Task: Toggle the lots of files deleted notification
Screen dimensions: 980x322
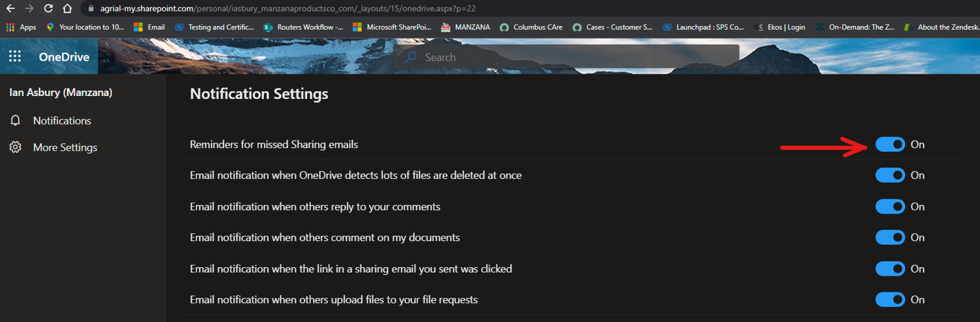Action: click(890, 175)
